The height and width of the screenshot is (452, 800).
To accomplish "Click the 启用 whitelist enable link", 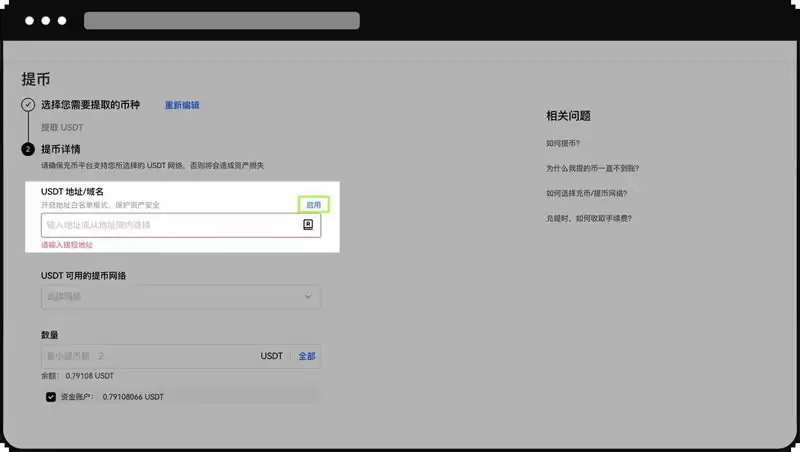I will tap(313, 205).
